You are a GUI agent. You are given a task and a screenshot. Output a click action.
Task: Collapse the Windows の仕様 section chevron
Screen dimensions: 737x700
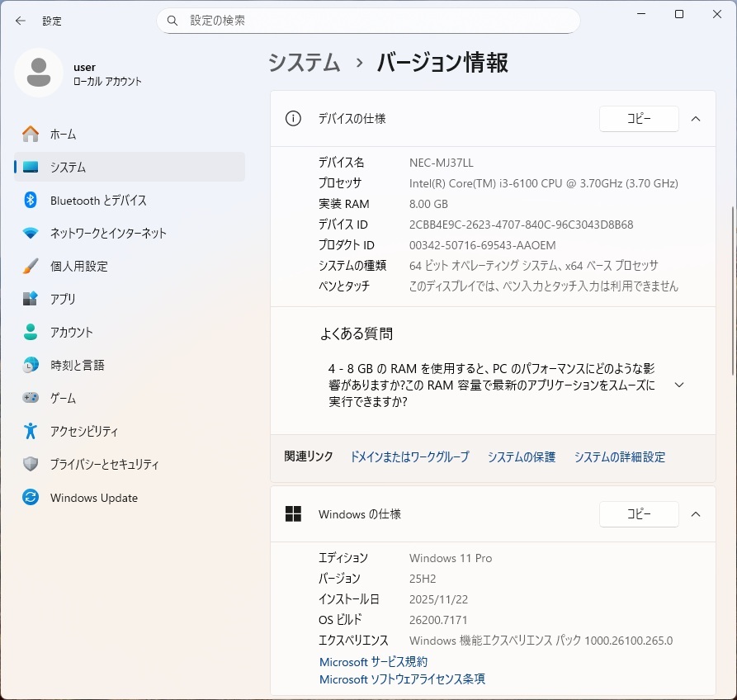point(696,514)
